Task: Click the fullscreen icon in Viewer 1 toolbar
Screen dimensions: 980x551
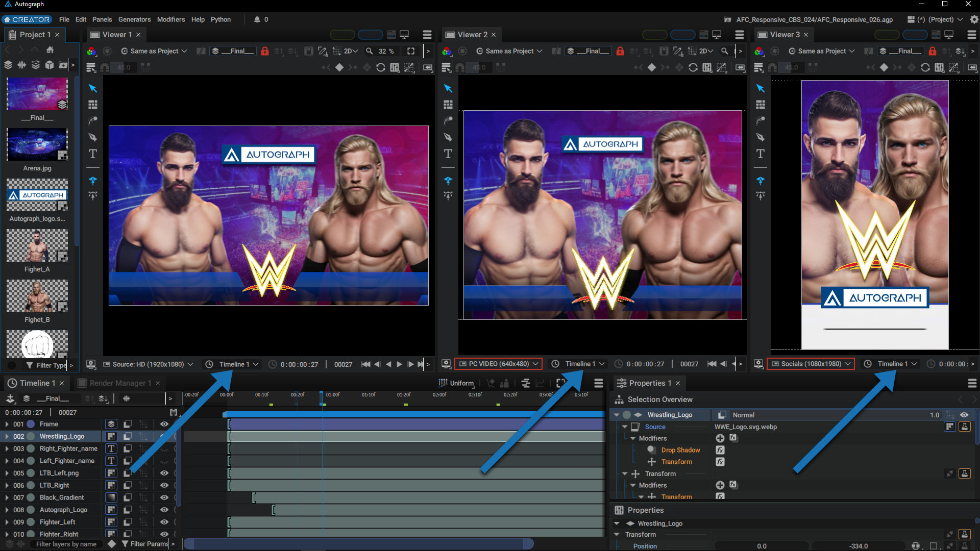Action: pyautogui.click(x=411, y=51)
